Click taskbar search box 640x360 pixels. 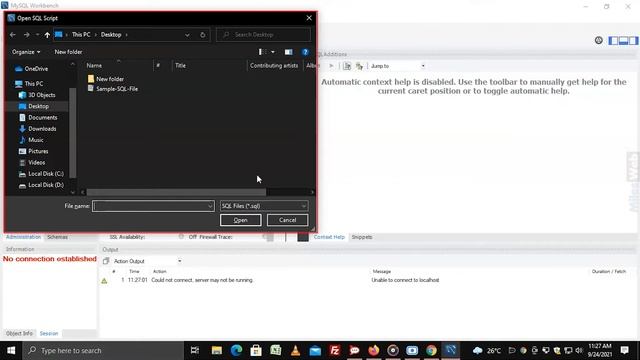(x=103, y=351)
